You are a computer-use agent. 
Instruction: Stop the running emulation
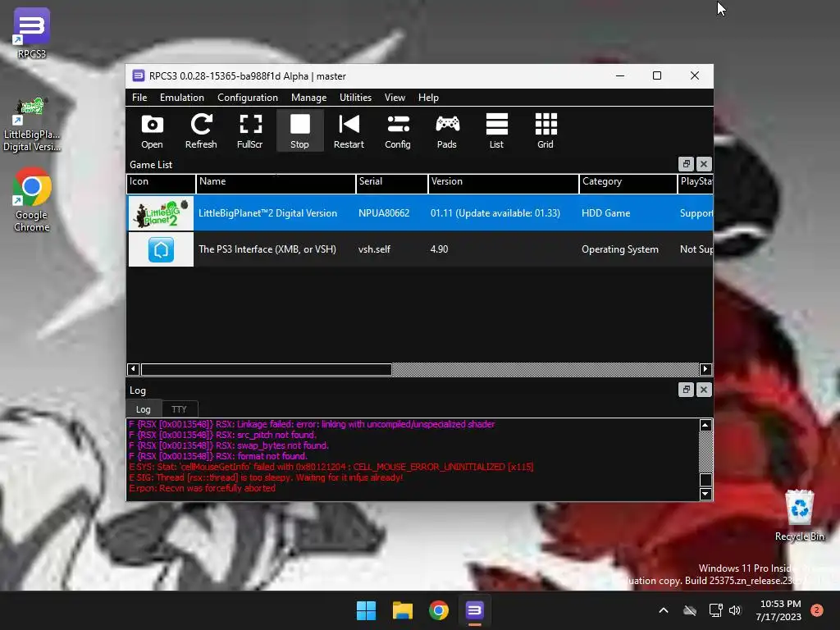[x=299, y=130]
